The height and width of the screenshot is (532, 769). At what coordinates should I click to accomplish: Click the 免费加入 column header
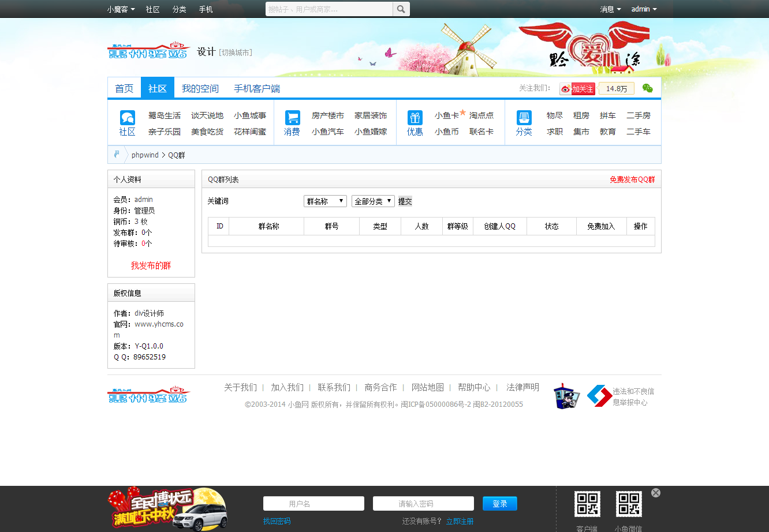point(601,226)
